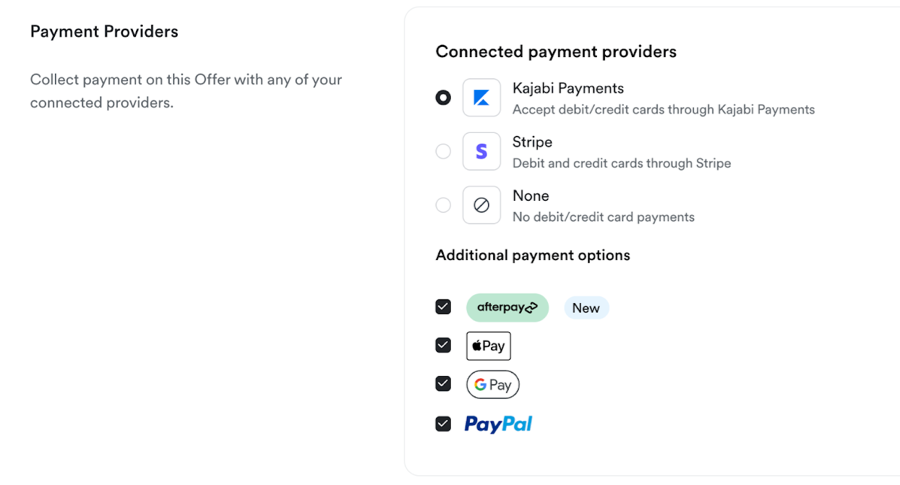Viewport: 900px width, 485px height.
Task: Click the PayPal logo
Action: click(x=498, y=424)
